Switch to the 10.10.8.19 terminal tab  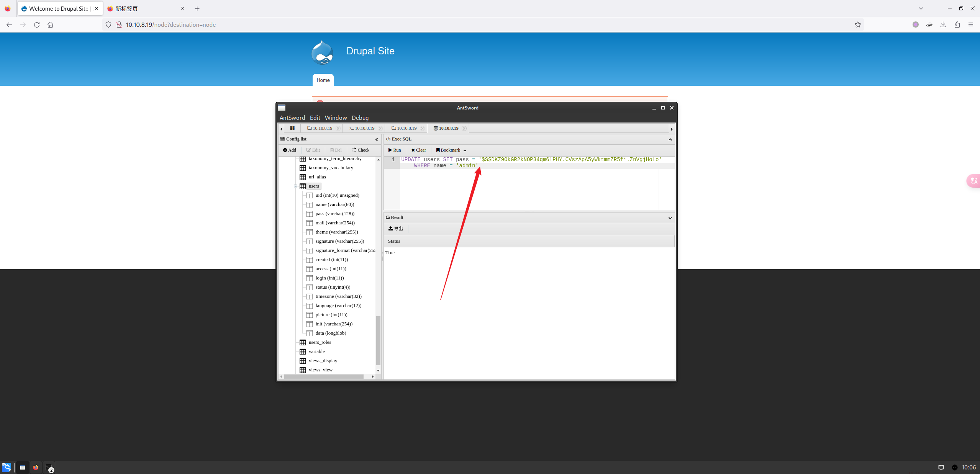(362, 128)
